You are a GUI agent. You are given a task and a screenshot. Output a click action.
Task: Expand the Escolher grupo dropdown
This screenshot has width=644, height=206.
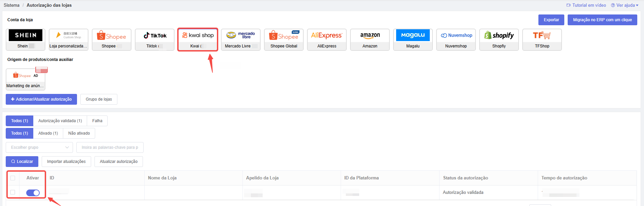point(39,147)
